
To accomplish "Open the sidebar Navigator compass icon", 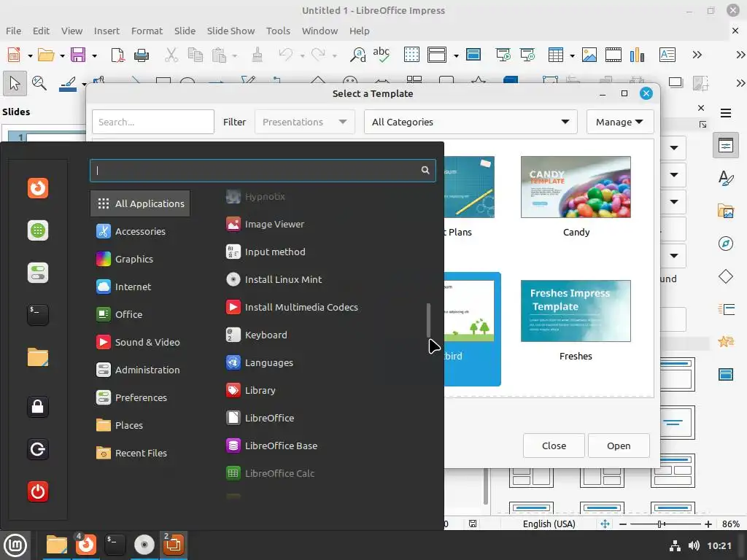I will (x=726, y=244).
